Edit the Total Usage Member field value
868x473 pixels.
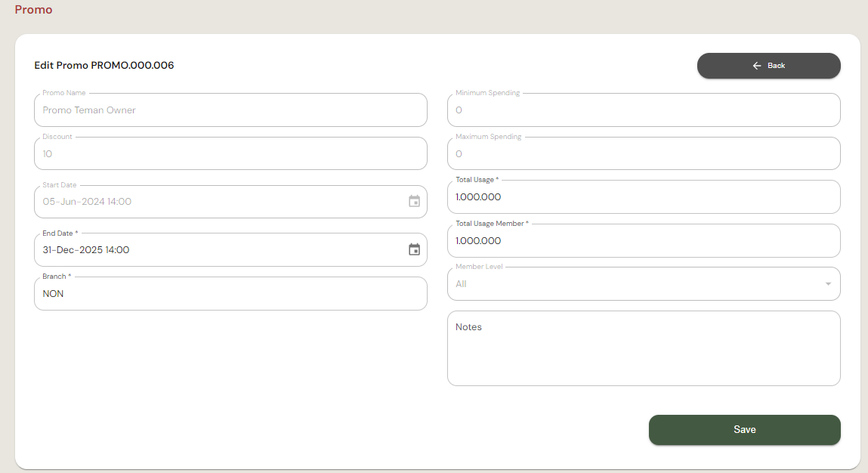(644, 241)
